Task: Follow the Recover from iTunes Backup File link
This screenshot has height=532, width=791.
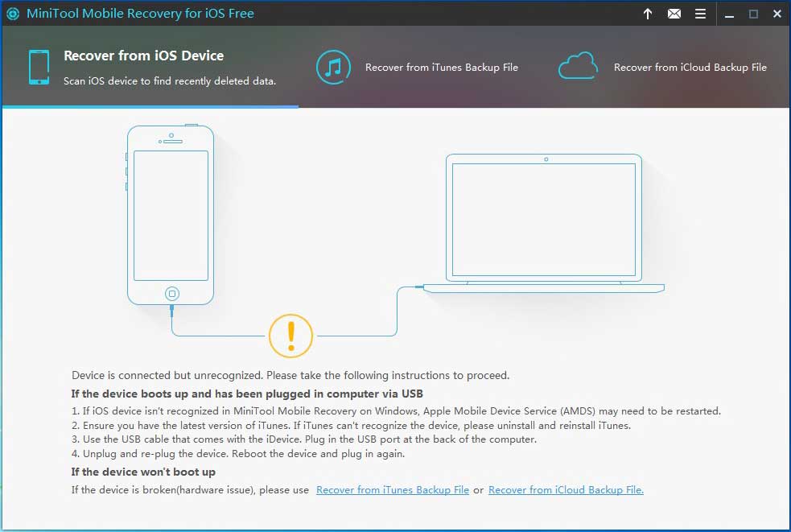Action: coord(393,489)
